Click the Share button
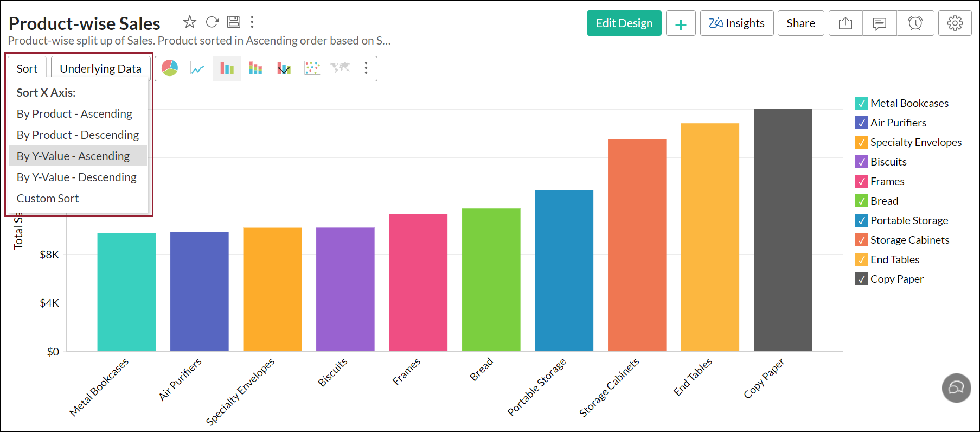The height and width of the screenshot is (432, 980). point(800,23)
